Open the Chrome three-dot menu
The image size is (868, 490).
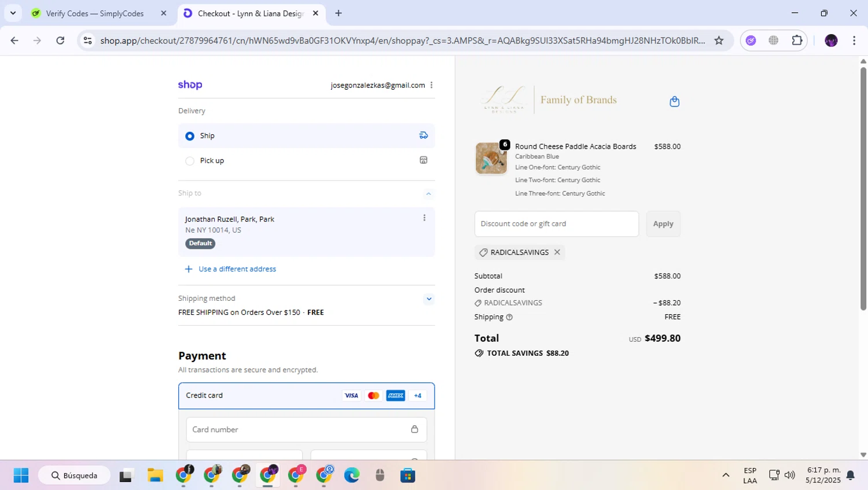[854, 40]
